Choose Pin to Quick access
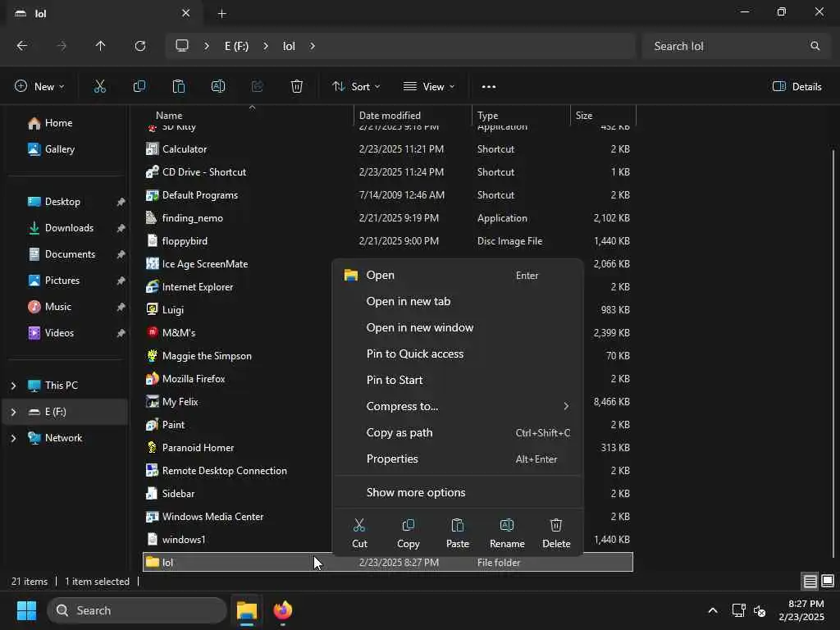840x630 pixels. (x=458, y=354)
